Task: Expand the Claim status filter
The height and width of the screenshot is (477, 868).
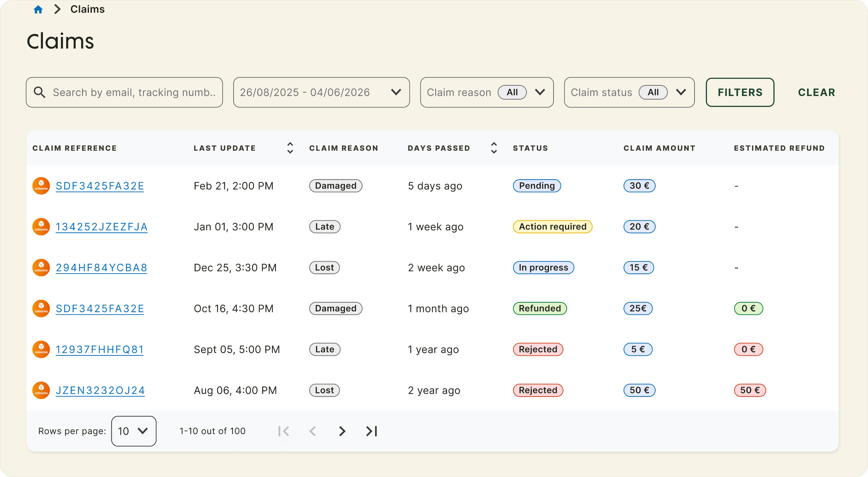Action: pyautogui.click(x=629, y=92)
